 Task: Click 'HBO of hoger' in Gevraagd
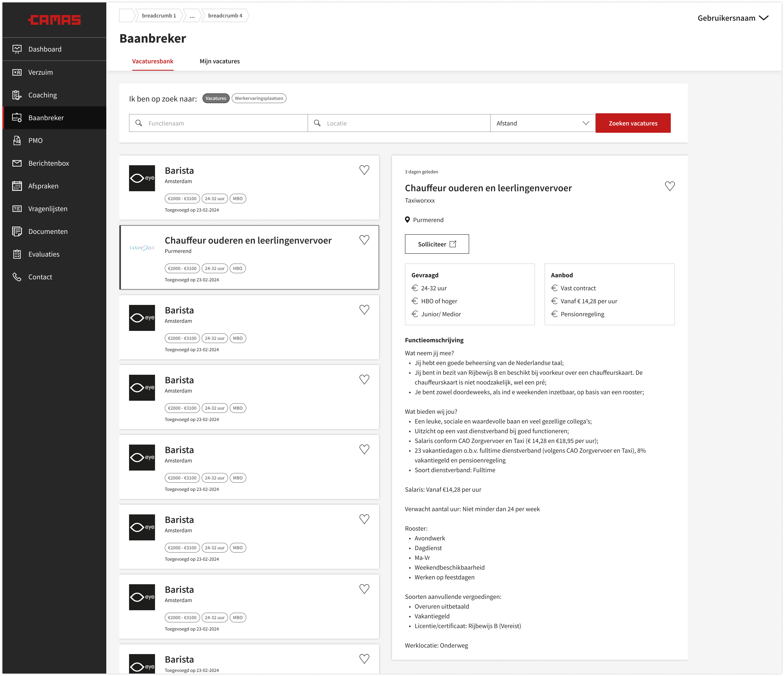coord(439,301)
